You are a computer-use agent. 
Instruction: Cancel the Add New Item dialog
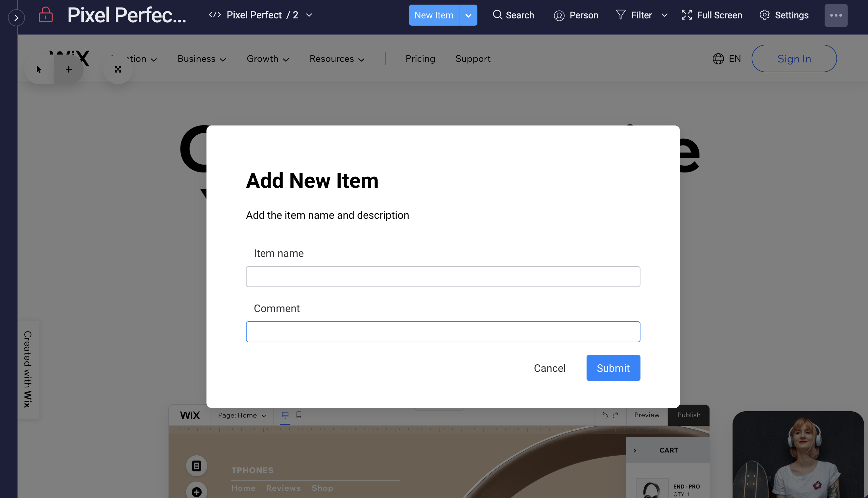[x=549, y=368]
